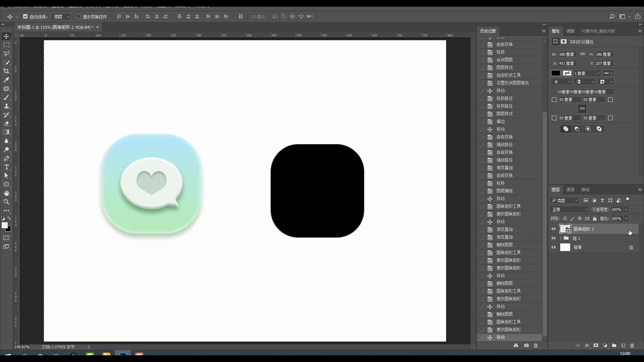Open the 不透明度 opacity dropdown arrow
The width and height of the screenshot is (644, 362).
pos(626,209)
